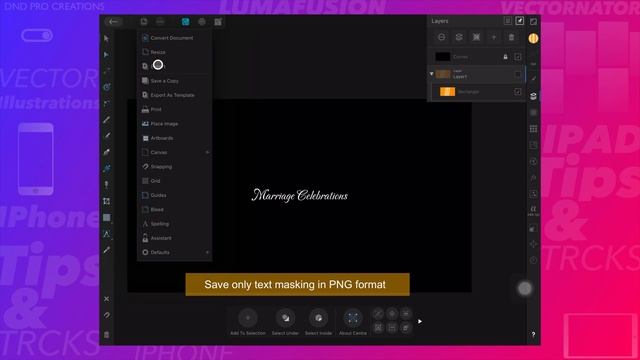
Task: Toggle the pin icon in Layers header
Action: tap(520, 21)
